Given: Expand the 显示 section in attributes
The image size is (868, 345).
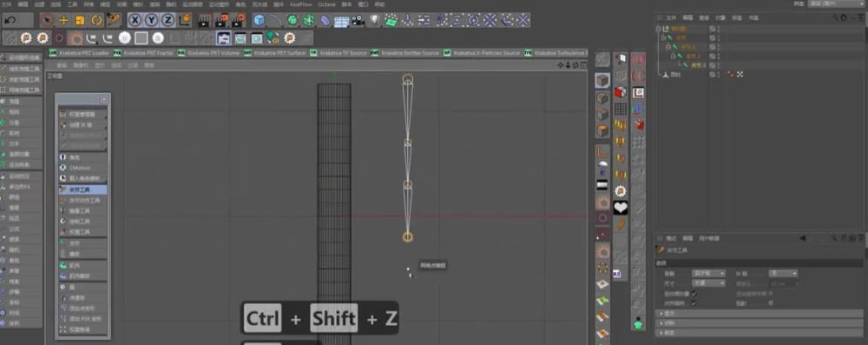Looking at the screenshot, I should (759, 314).
